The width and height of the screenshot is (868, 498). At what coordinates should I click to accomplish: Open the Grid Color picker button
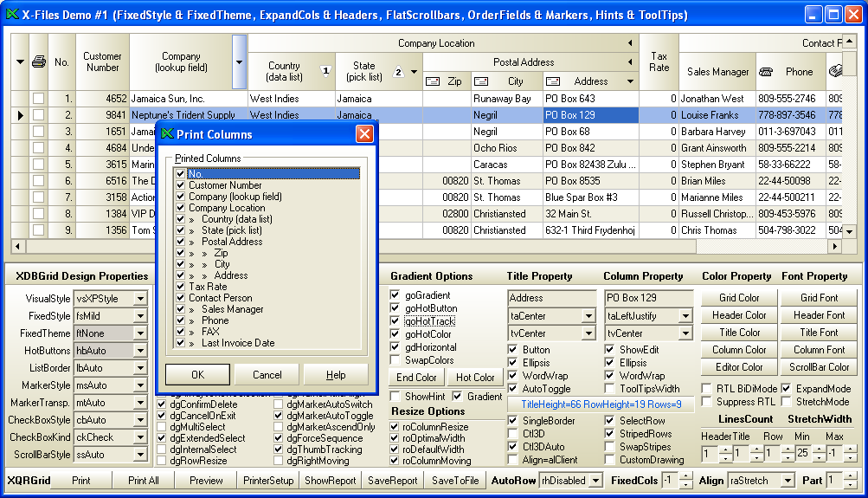(x=738, y=298)
